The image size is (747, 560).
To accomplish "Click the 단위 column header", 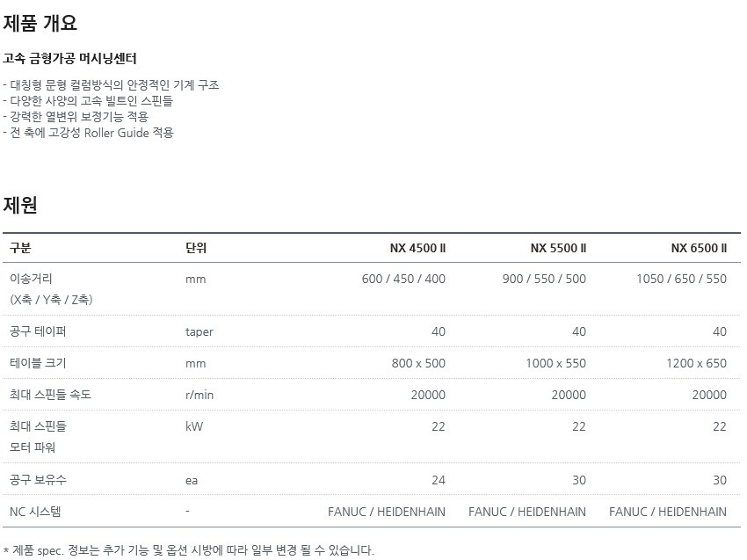I will 196,248.
